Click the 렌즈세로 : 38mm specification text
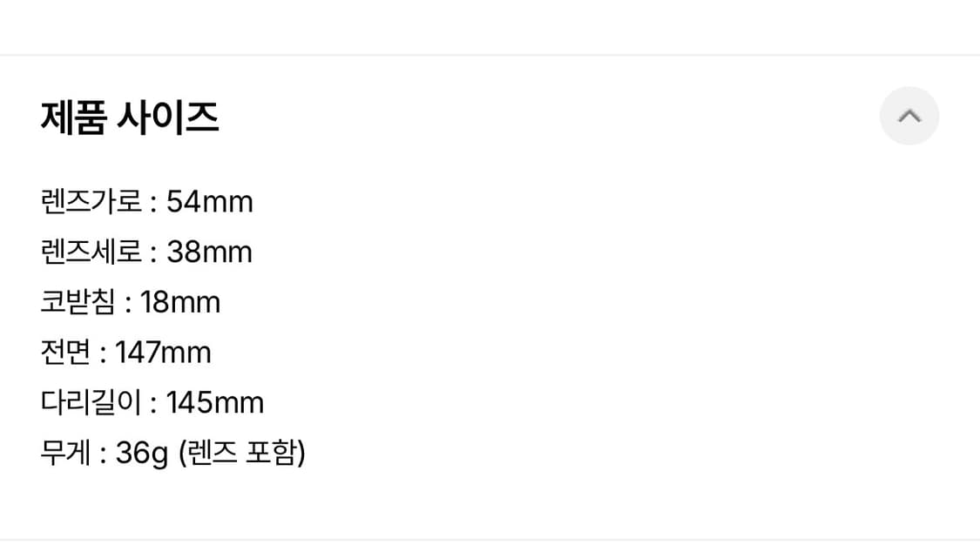 pyautogui.click(x=145, y=252)
